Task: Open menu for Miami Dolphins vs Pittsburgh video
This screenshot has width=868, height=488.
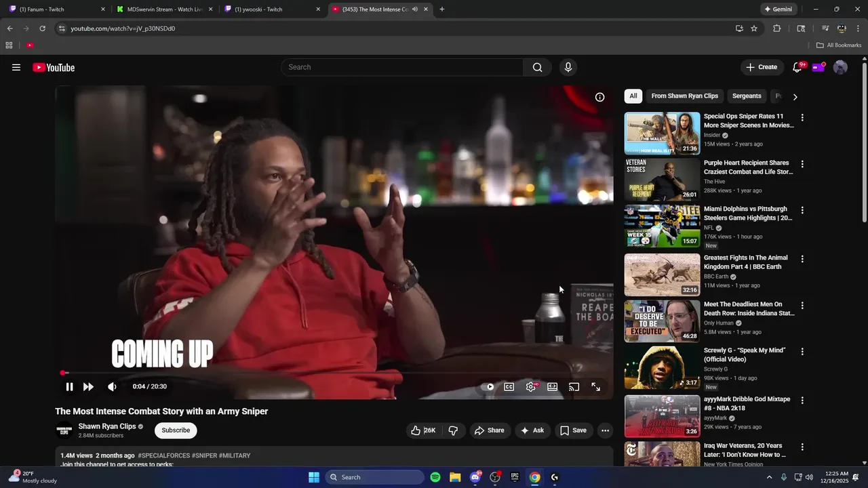Action: (802, 210)
